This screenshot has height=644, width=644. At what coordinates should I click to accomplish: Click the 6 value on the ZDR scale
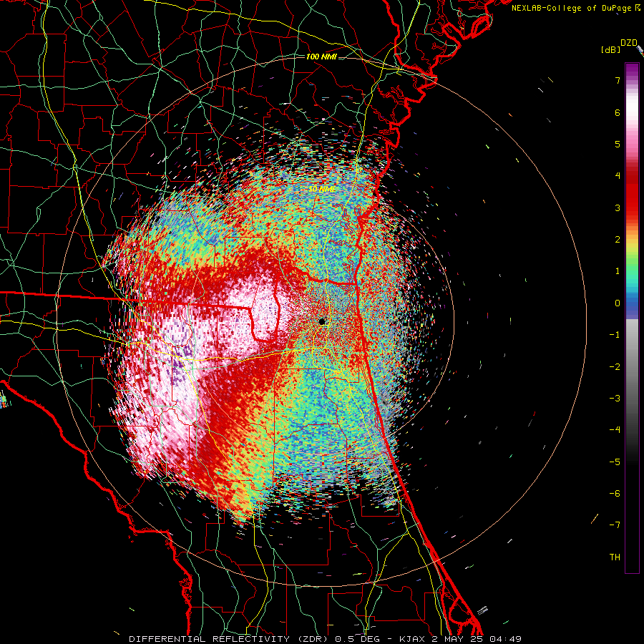click(x=618, y=112)
